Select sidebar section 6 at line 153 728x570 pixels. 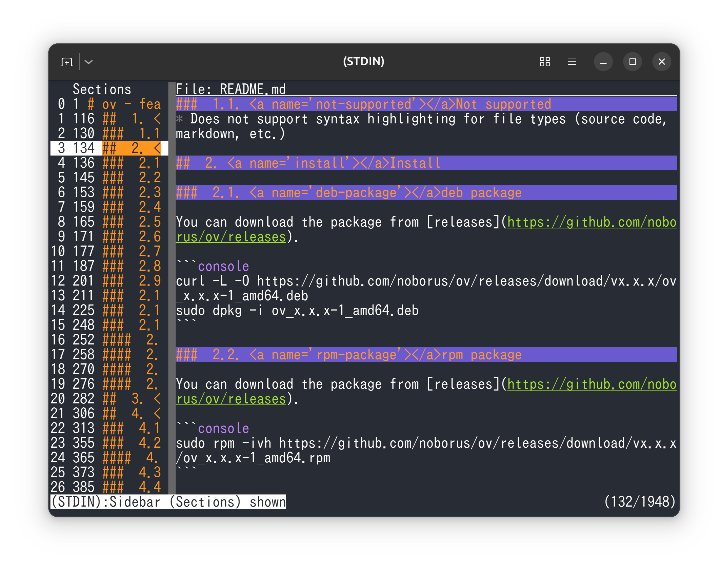pos(109,193)
